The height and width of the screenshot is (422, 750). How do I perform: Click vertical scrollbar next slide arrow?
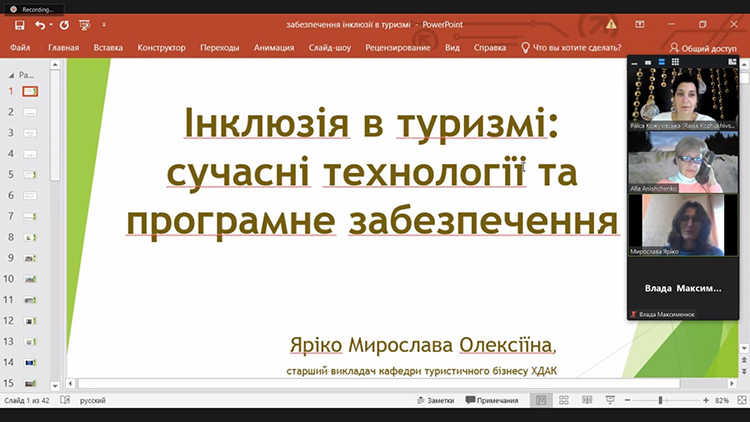[x=744, y=371]
